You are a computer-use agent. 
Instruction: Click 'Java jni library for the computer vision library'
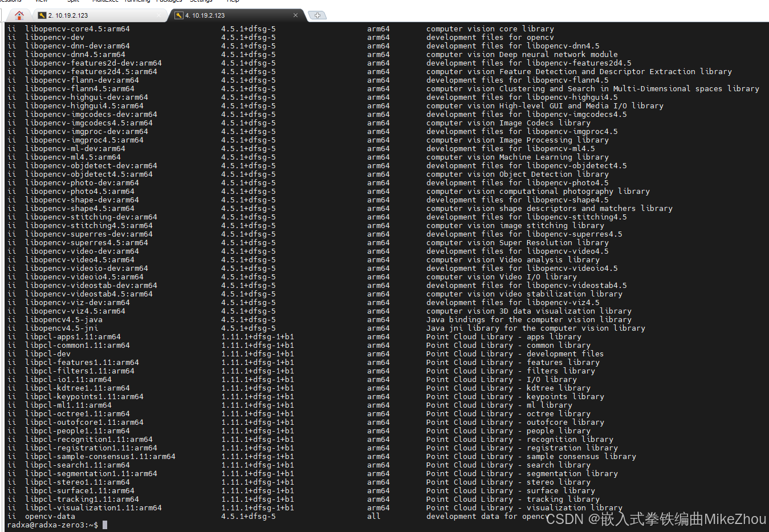pos(536,328)
